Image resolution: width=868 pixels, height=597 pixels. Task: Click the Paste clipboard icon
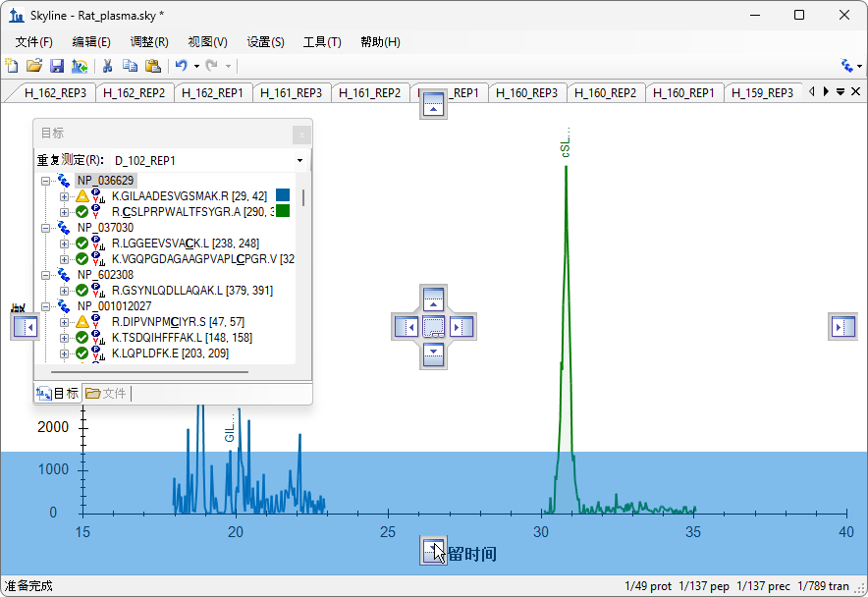[x=153, y=66]
